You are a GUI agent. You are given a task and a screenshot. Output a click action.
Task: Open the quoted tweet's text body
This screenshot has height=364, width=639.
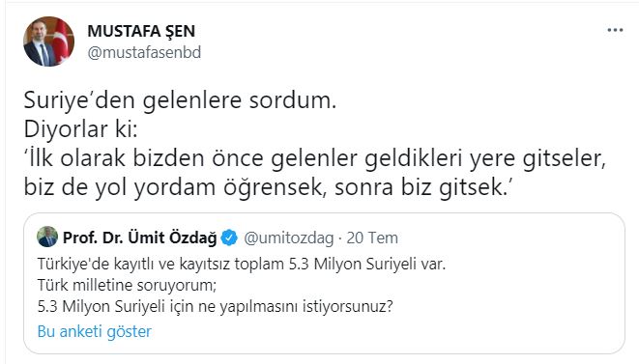[242, 285]
